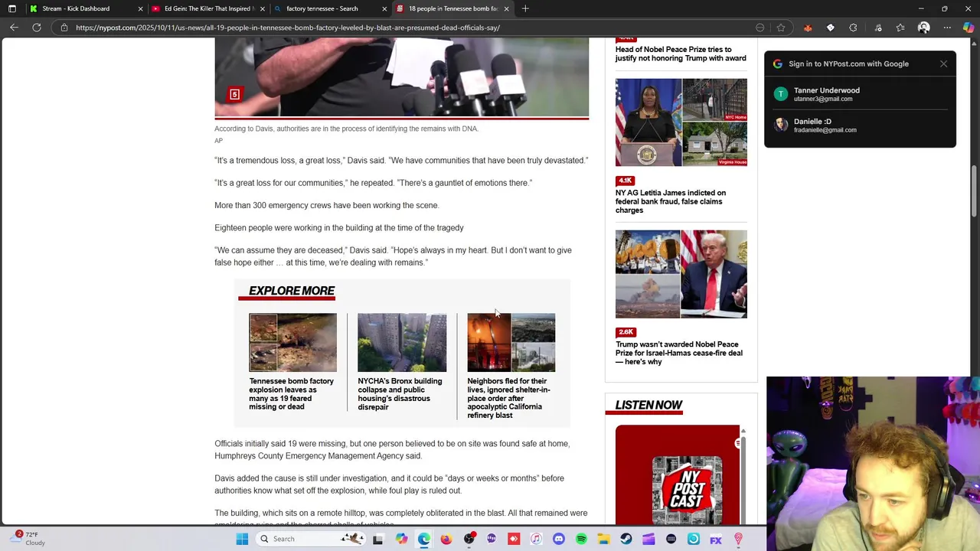The width and height of the screenshot is (980, 551).
Task: Click the Windows taskbar Search box
Action: point(310,539)
